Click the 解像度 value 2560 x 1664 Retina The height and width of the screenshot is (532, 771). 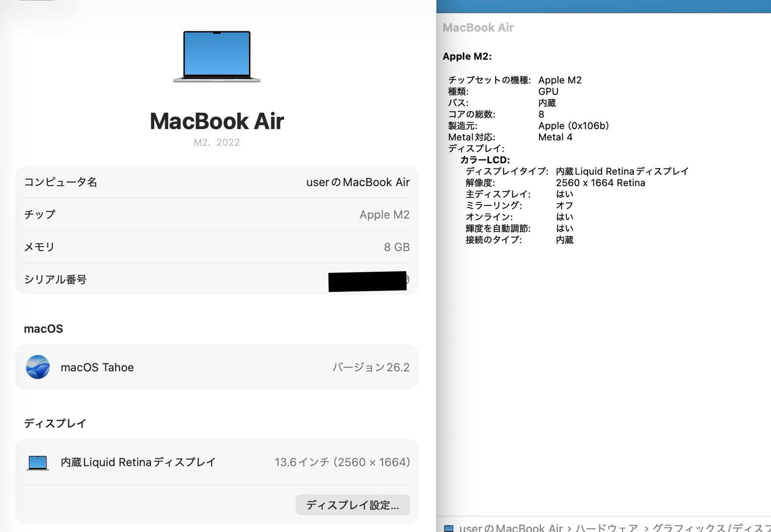[x=601, y=183]
